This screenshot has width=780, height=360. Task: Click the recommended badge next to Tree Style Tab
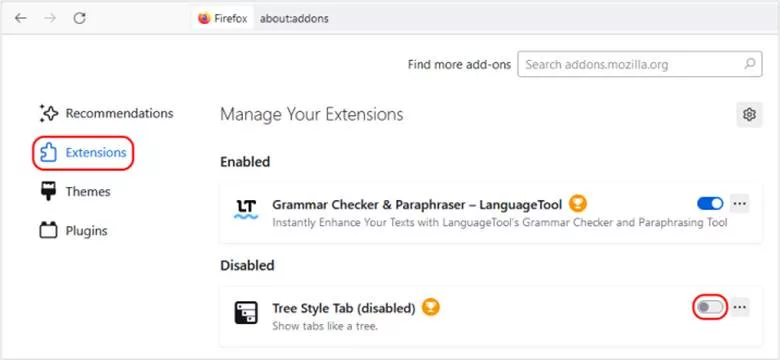(431, 307)
